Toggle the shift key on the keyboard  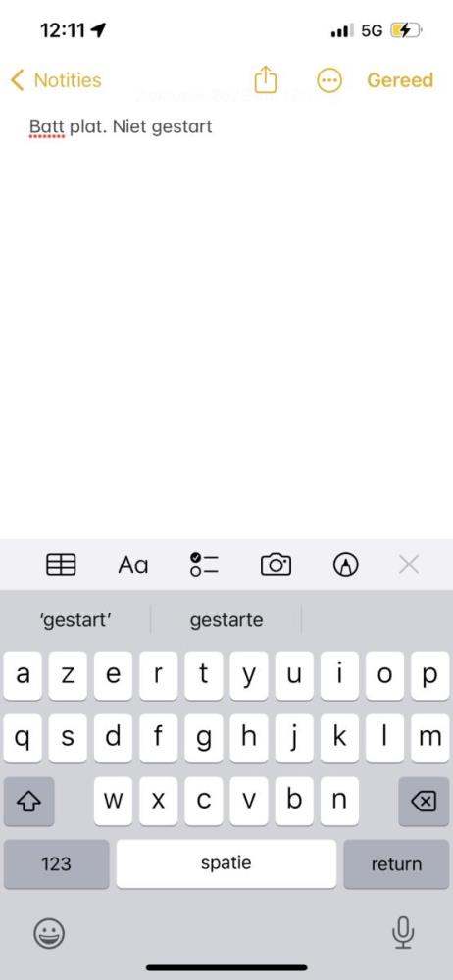(28, 802)
